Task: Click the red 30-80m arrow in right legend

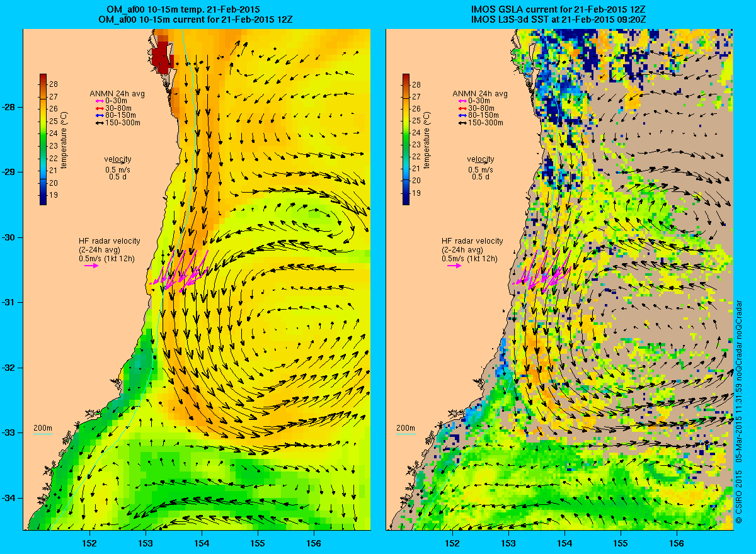Action: click(x=462, y=108)
